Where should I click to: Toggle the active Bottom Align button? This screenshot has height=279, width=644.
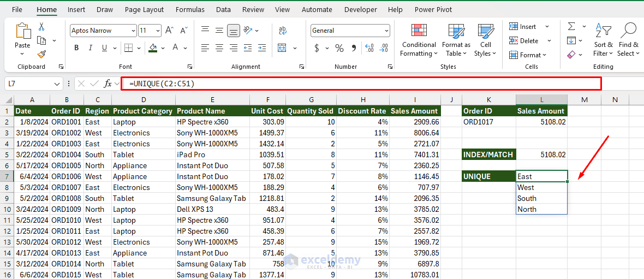point(234,30)
